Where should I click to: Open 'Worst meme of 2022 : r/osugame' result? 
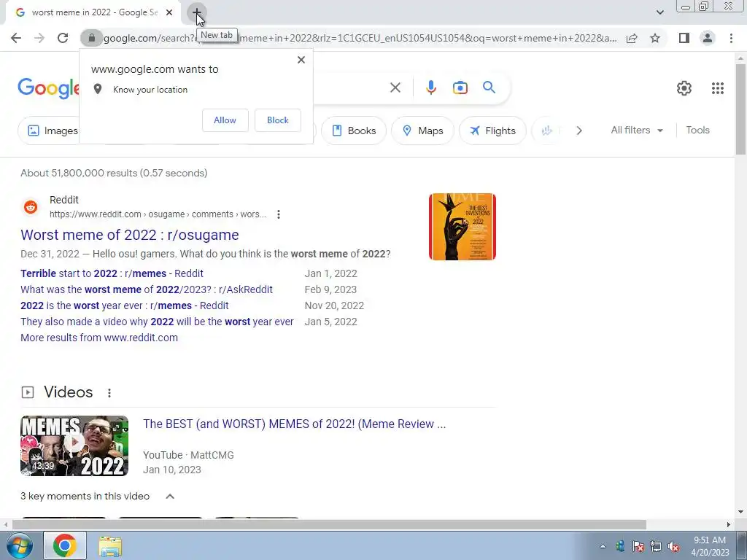(x=130, y=235)
